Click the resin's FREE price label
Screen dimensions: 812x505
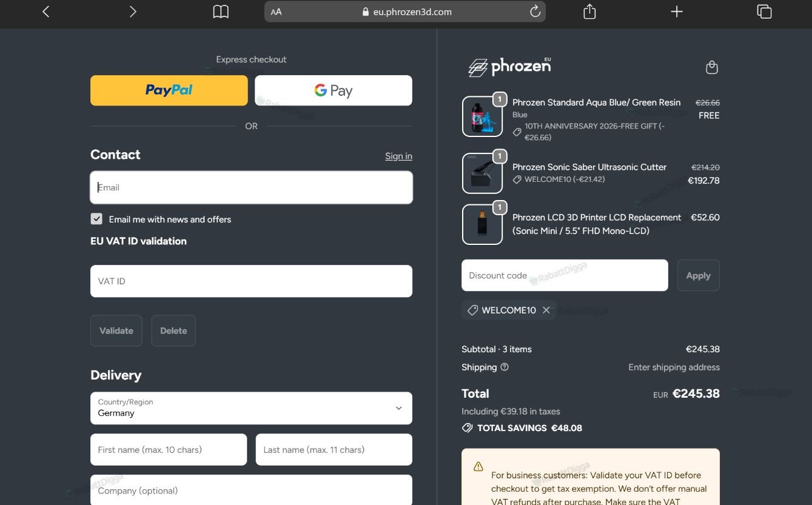[709, 115]
